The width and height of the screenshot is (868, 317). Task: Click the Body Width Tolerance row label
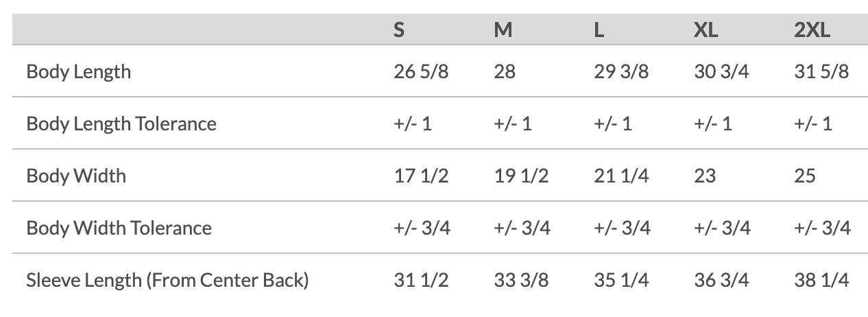[x=119, y=228]
